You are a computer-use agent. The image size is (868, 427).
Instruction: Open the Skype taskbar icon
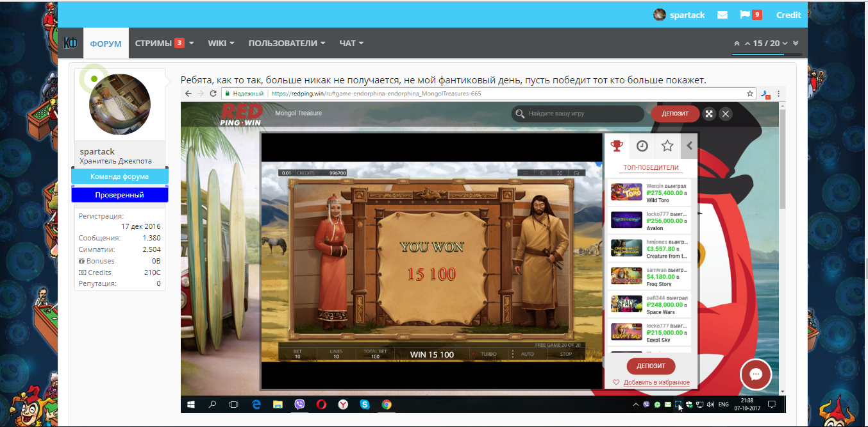[x=365, y=405]
